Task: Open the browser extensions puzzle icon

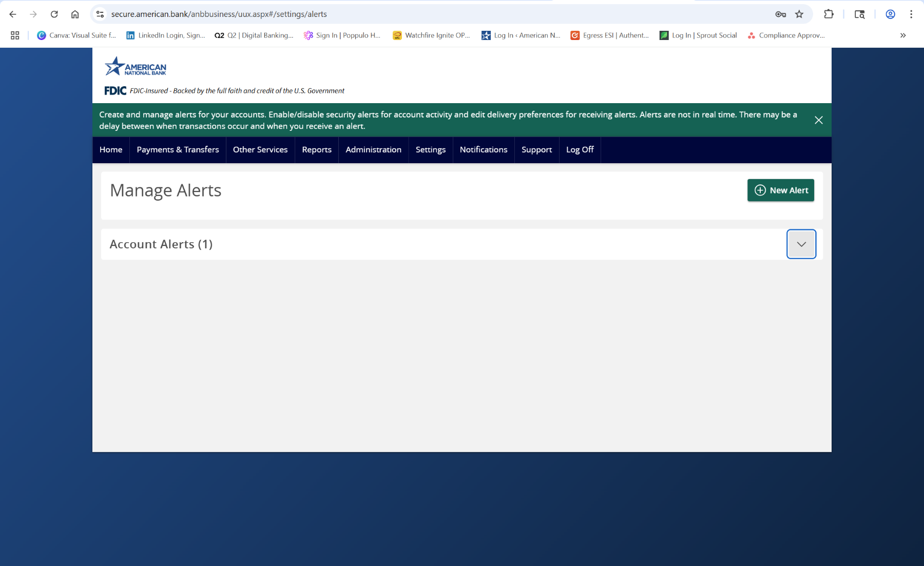Action: [x=829, y=14]
